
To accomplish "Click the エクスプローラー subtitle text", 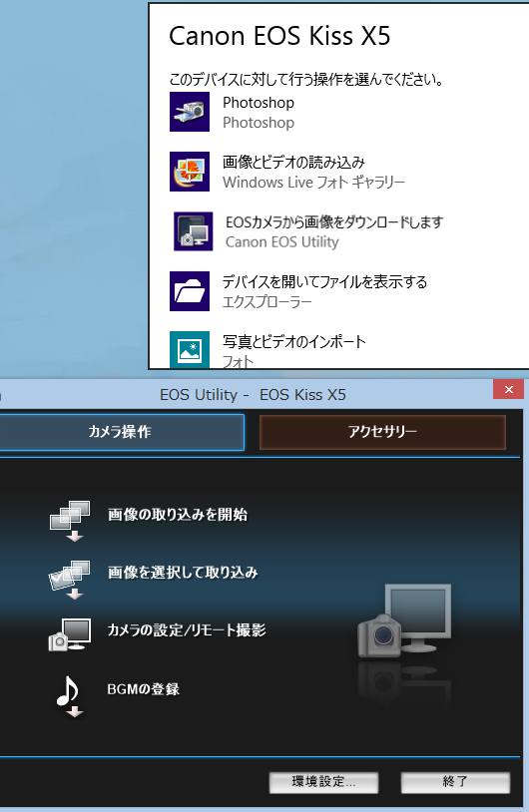I will click(266, 302).
